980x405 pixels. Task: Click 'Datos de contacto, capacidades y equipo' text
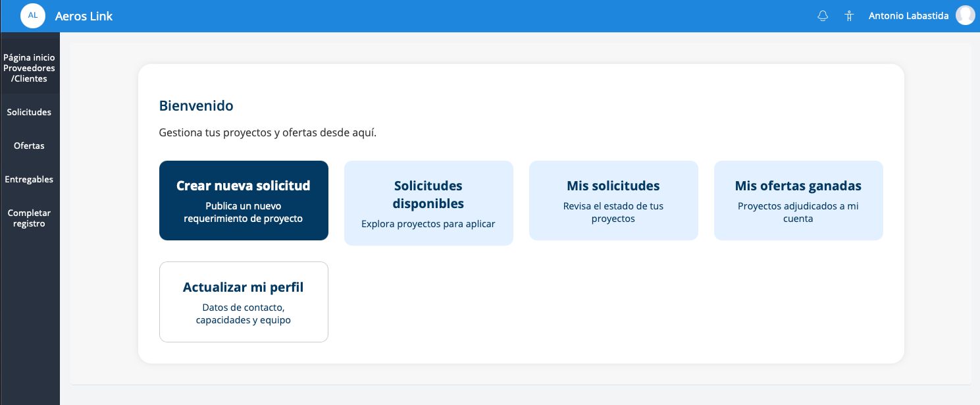244,314
